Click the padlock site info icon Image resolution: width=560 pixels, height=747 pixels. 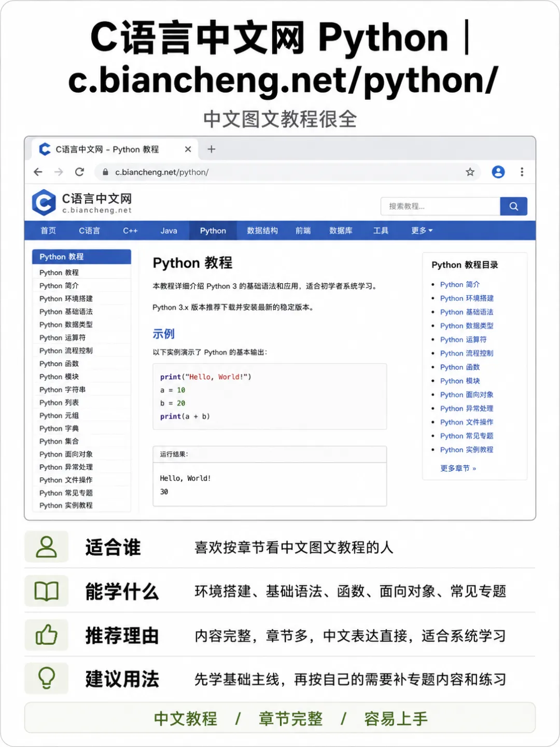[x=105, y=172]
